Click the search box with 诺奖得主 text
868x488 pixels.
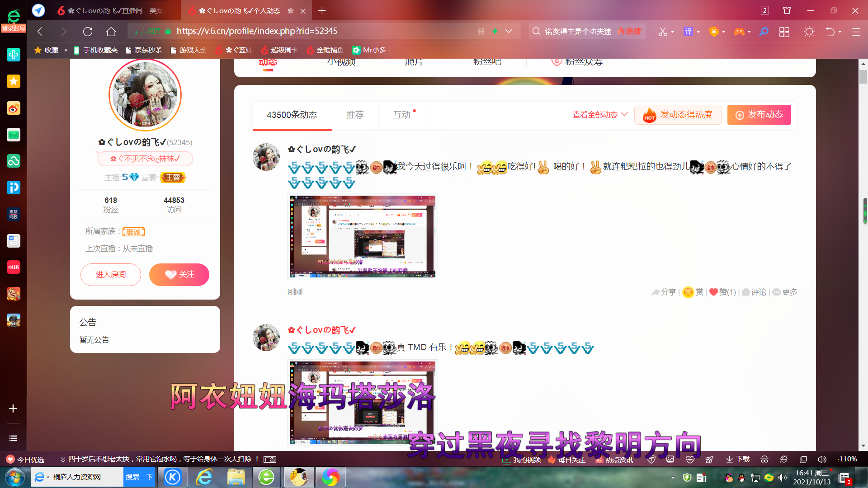(578, 31)
